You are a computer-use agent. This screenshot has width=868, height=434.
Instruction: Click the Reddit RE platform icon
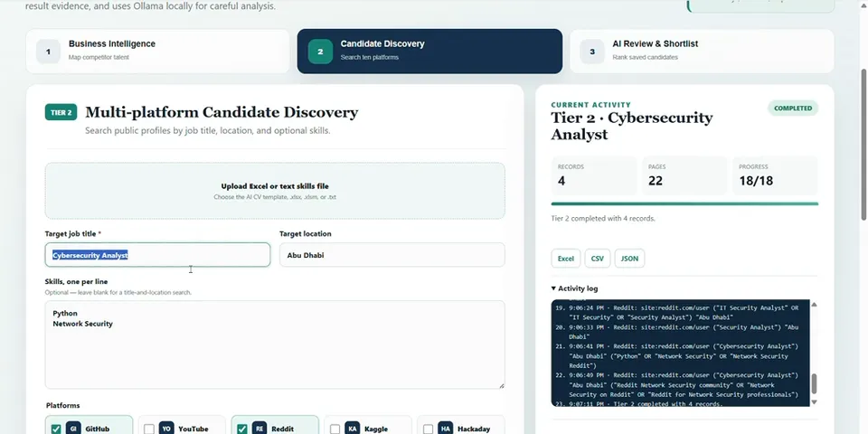tap(259, 428)
